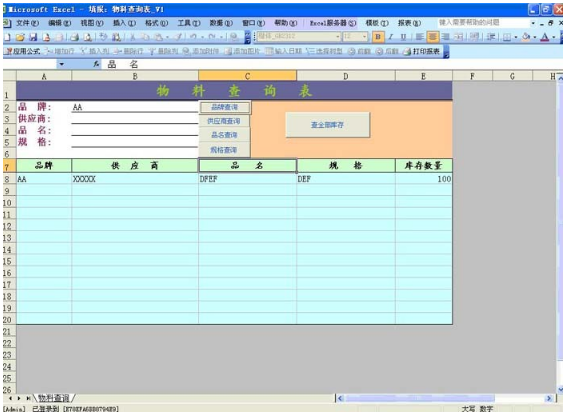The width and height of the screenshot is (564, 414).
Task: Toggle bold formatting button B
Action: [378, 37]
